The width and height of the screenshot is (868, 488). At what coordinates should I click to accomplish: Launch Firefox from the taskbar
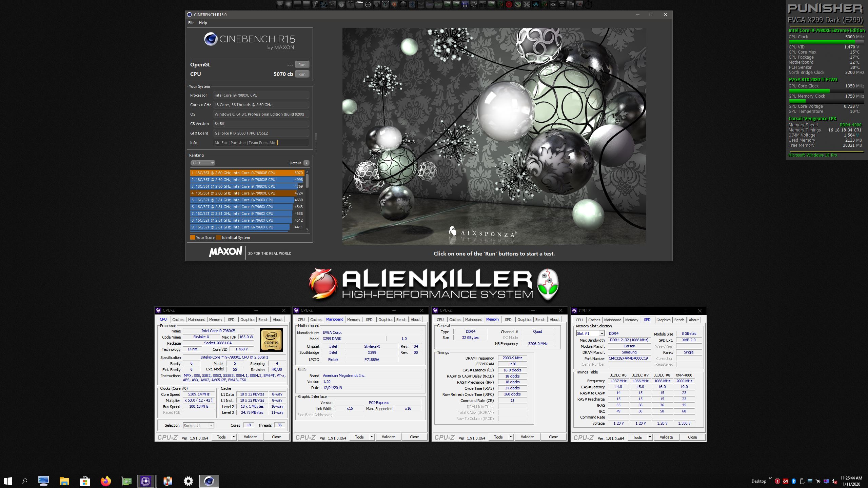pos(106,481)
